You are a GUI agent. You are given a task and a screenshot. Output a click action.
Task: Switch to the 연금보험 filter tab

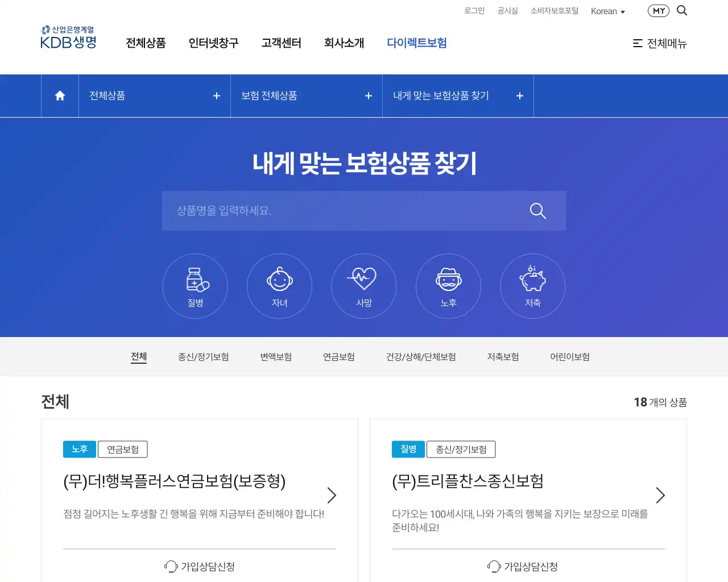tap(338, 356)
